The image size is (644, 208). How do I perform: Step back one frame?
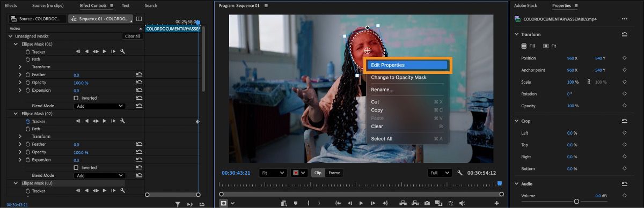[x=350, y=203]
